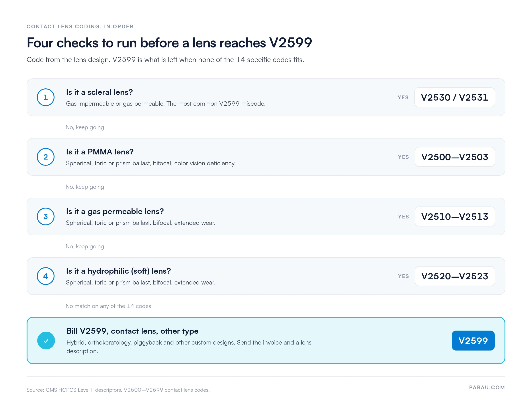Select the V2510—V2513 code badge
Screen dimensions: 532x413
pyautogui.click(x=455, y=216)
